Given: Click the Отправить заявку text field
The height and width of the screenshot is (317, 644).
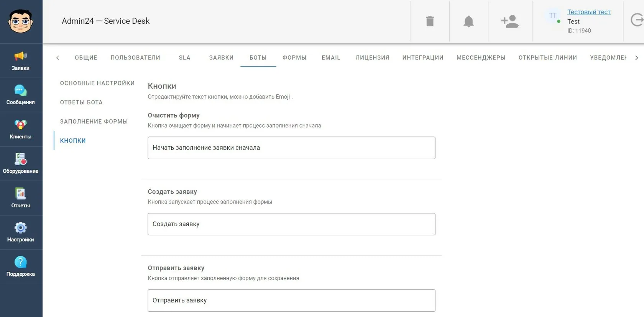Looking at the screenshot, I should 291,301.
